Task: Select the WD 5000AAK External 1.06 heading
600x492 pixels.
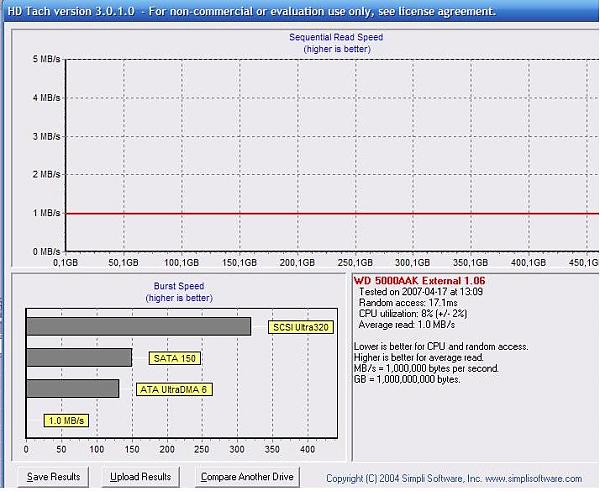Action: (x=419, y=280)
